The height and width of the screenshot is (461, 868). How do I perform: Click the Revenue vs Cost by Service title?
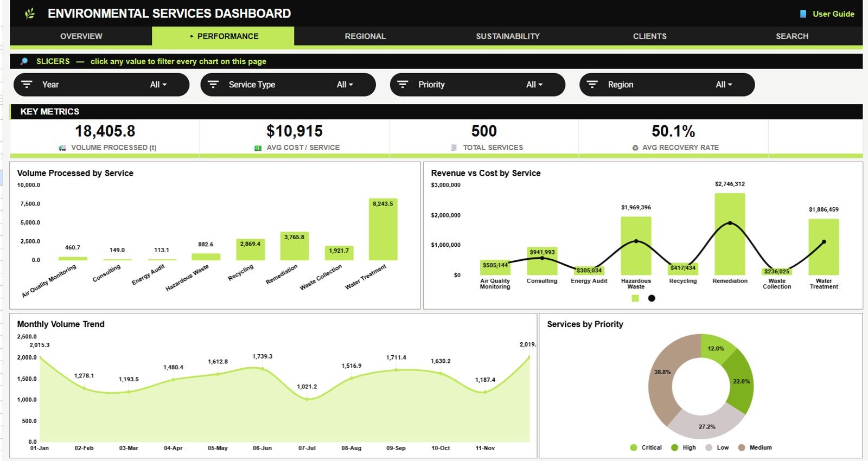click(486, 173)
